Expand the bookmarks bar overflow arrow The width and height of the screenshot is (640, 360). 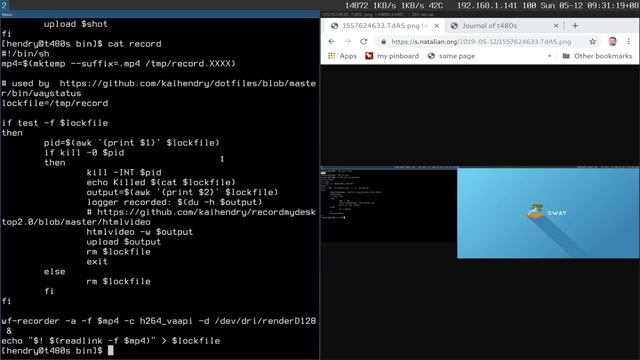pos(550,56)
